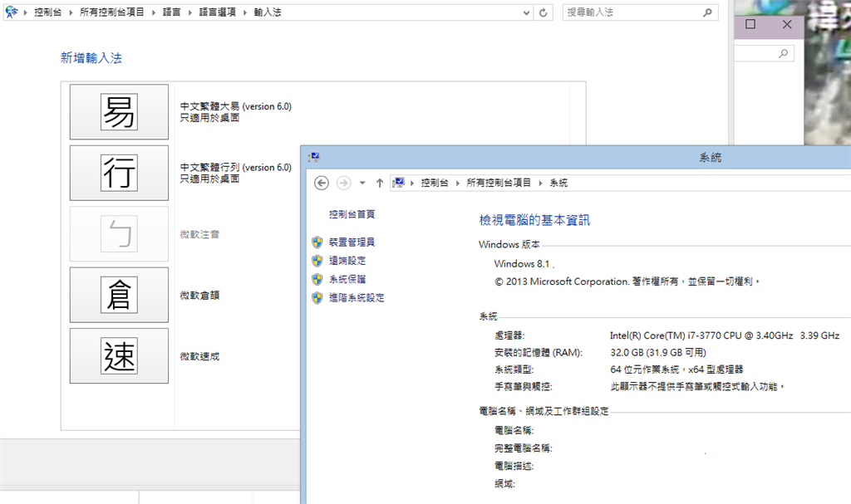
Task: Expand the arrow after 控制台 in 系統 breadcrumb
Action: pyautogui.click(x=458, y=183)
